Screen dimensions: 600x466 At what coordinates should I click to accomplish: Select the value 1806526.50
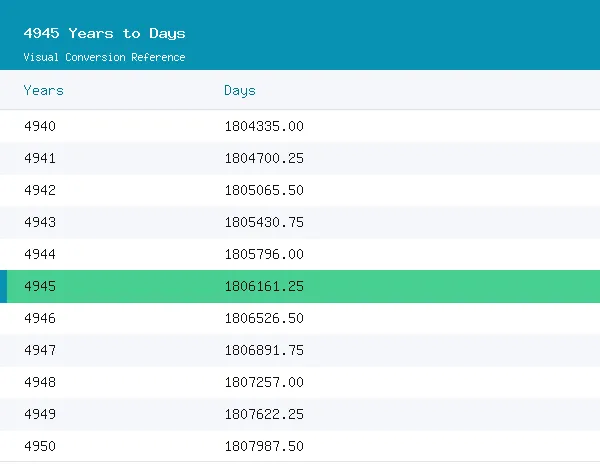[x=264, y=318]
